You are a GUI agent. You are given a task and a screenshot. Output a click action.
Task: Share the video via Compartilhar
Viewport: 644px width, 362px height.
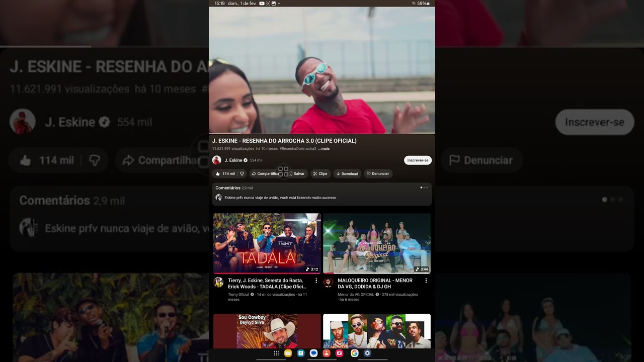click(x=265, y=173)
